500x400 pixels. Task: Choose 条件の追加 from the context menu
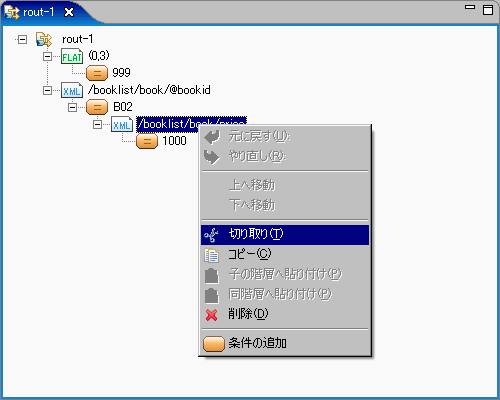point(285,343)
